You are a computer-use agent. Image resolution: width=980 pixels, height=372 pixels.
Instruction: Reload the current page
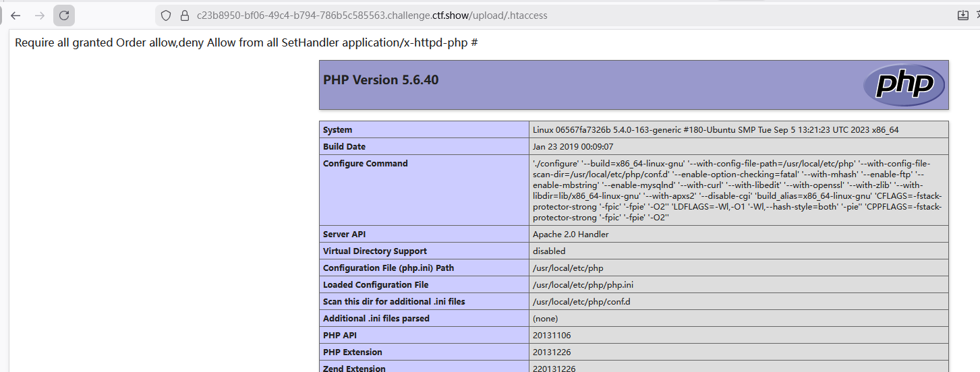click(x=64, y=15)
